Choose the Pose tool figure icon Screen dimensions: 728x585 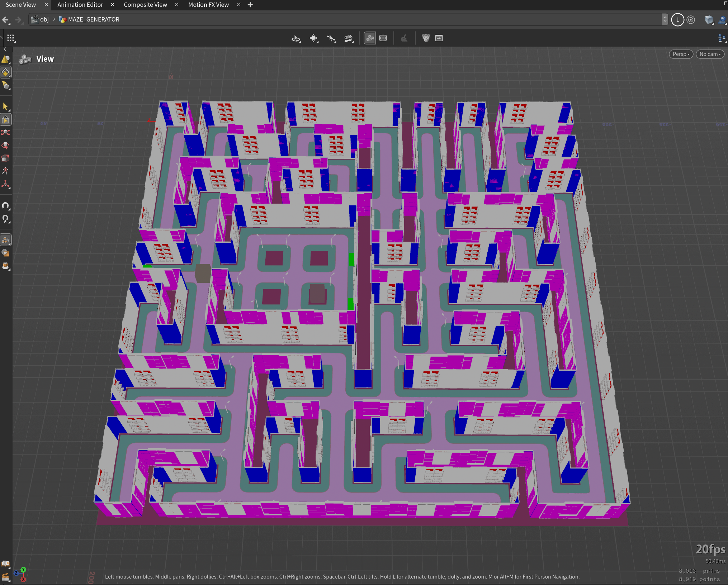point(5,171)
